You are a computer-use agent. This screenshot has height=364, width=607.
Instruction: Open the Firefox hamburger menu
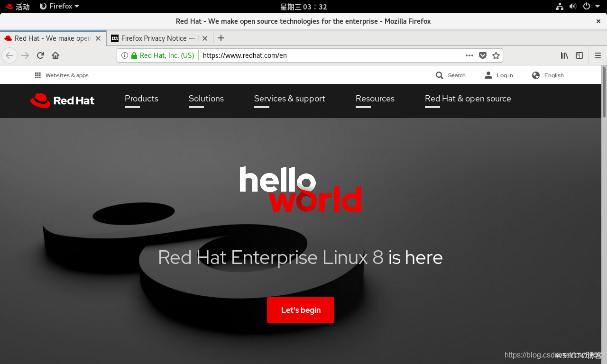coord(598,55)
